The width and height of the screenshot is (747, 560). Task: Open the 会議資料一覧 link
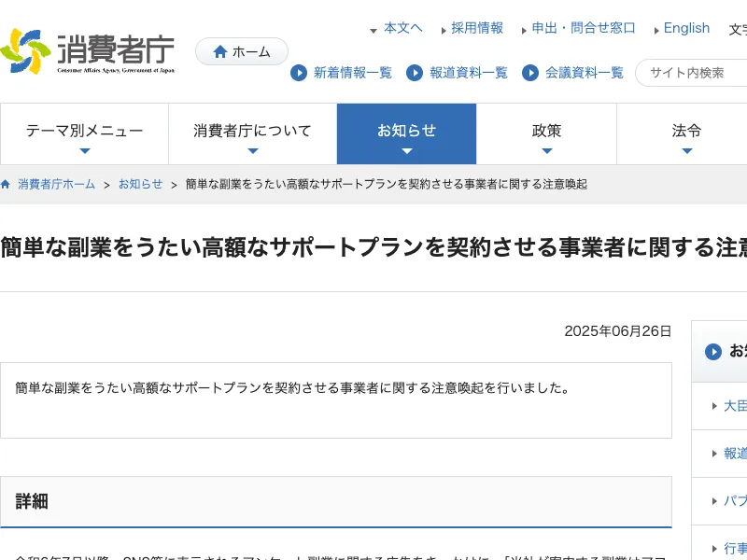point(585,73)
